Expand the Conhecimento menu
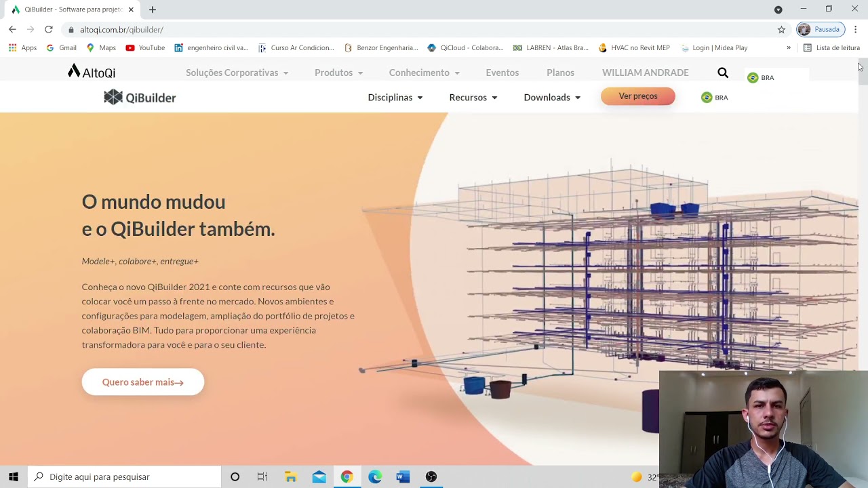 [x=424, y=73]
